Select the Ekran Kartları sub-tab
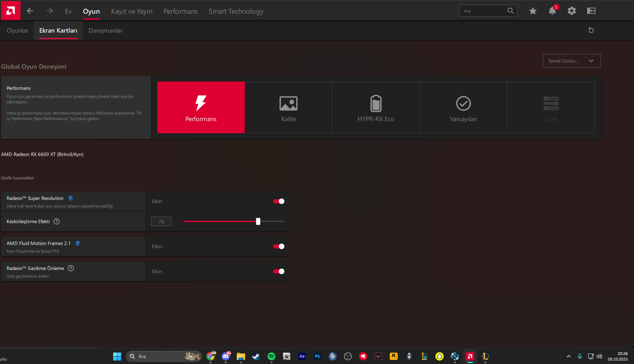634x364 pixels. [x=58, y=31]
